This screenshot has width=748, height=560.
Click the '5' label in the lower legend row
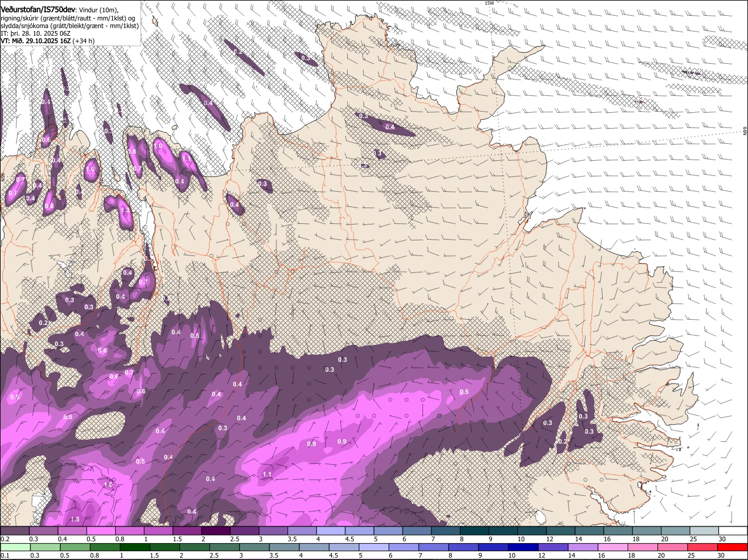click(361, 555)
